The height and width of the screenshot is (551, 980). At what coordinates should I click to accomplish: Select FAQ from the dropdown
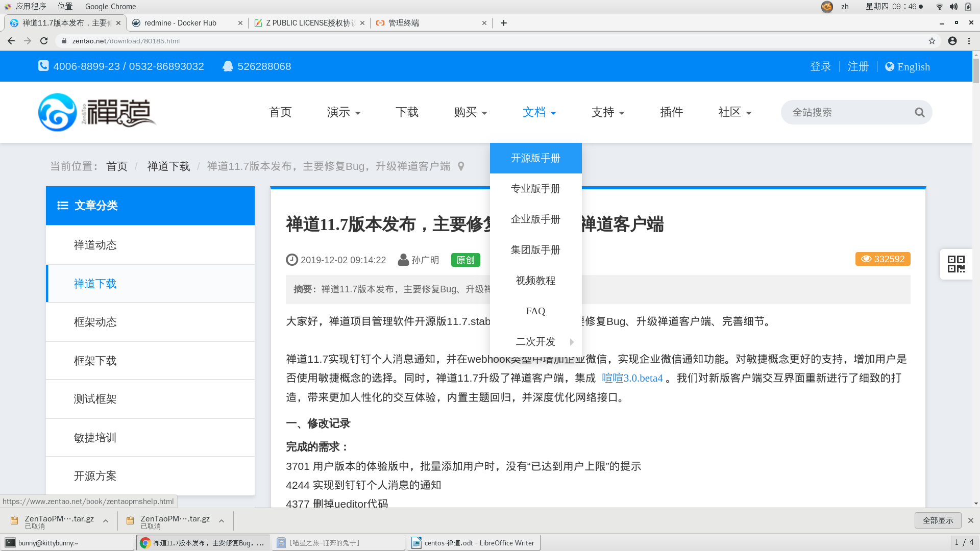tap(535, 311)
